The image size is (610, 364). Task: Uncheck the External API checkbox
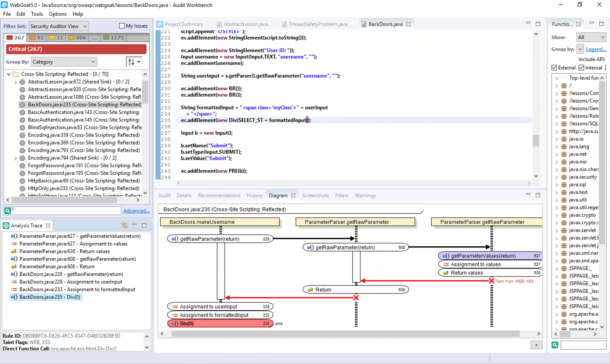pos(554,68)
